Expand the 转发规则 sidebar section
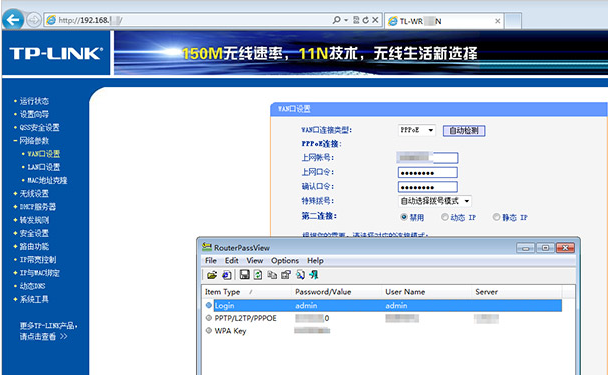 pos(34,220)
